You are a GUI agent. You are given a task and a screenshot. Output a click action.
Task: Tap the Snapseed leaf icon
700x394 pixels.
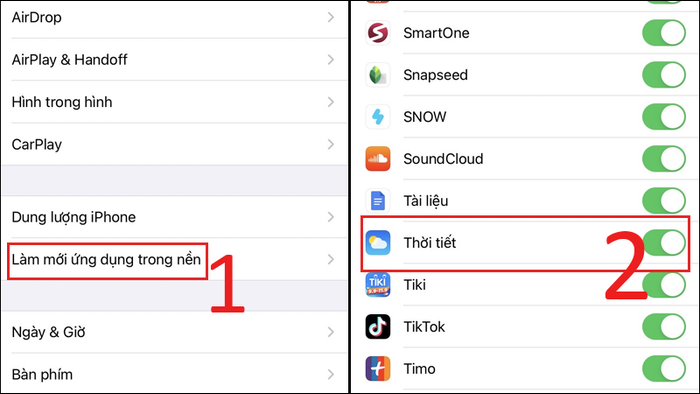[378, 75]
